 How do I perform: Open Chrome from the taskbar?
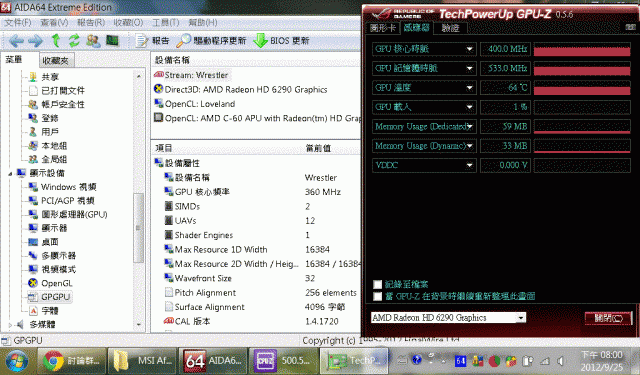[x=72, y=361]
